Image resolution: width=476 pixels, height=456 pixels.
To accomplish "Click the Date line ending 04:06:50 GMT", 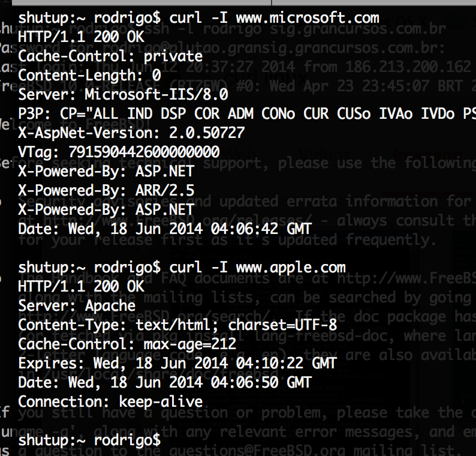I will (165, 382).
